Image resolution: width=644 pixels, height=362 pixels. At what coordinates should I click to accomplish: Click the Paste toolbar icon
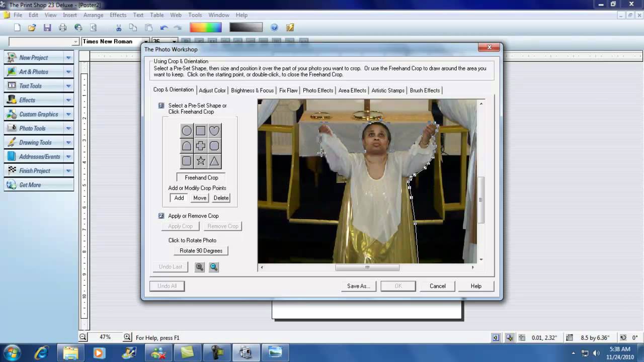[148, 28]
